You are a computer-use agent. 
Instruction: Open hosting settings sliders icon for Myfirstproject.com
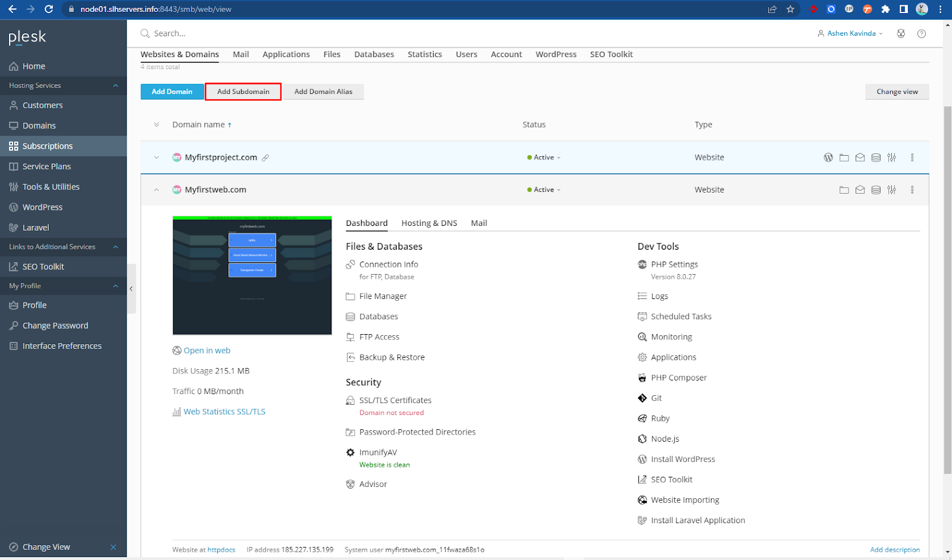click(891, 158)
